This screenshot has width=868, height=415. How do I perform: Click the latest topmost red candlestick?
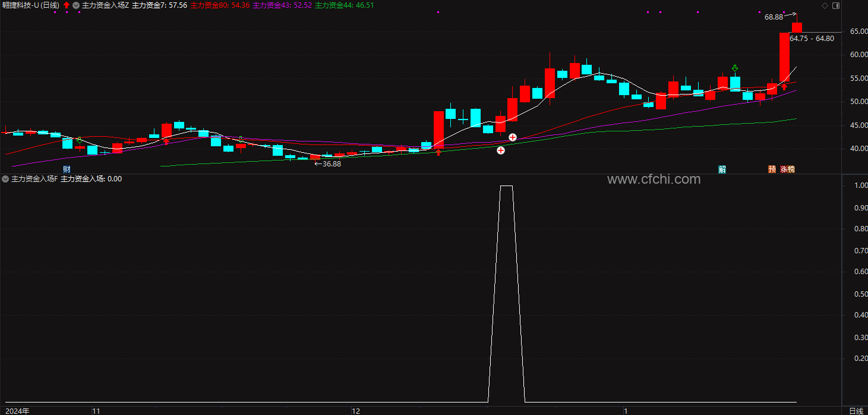click(x=797, y=27)
